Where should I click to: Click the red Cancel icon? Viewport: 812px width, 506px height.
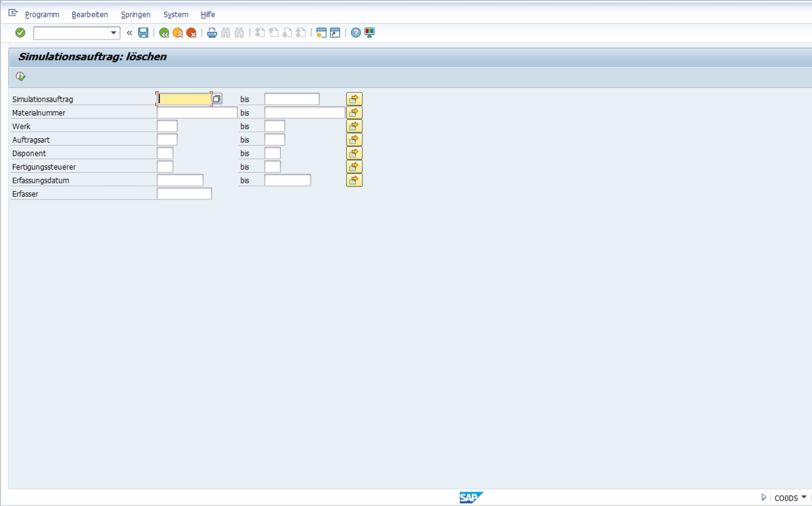pos(191,33)
